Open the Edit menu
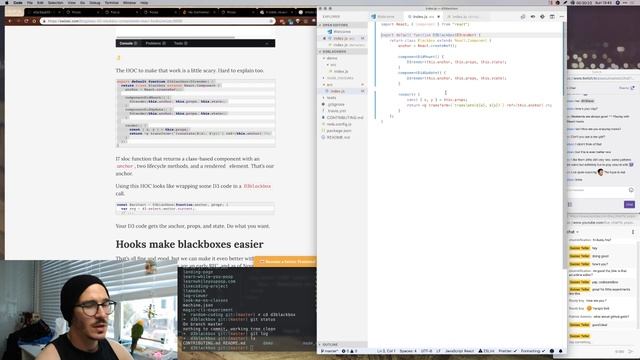This screenshot has width=640, height=360. 40,2
